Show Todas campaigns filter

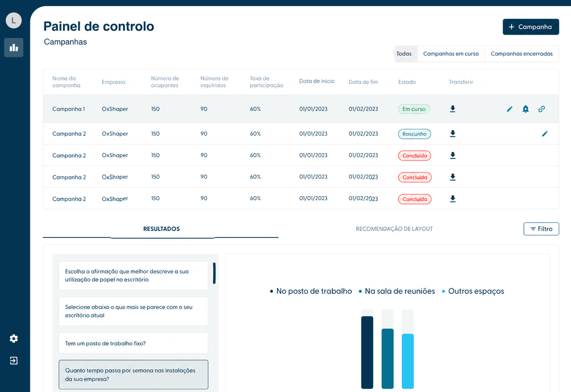[x=404, y=54]
